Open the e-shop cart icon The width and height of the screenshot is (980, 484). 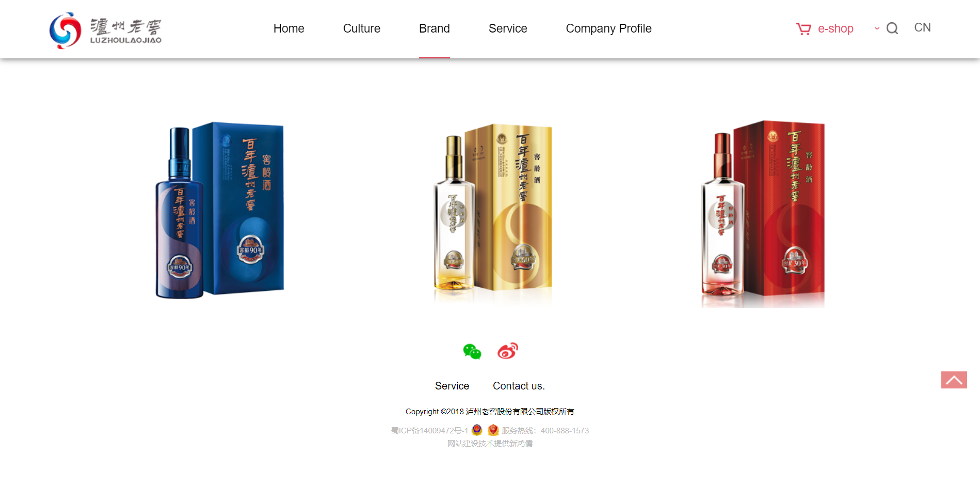point(803,29)
